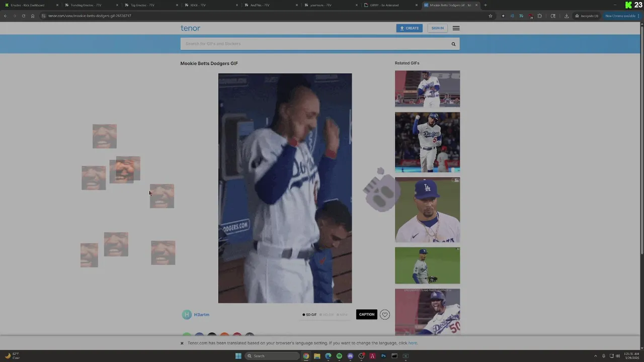This screenshot has width=644, height=362.
Task: Click the Windows taskbar Search box
Action: pyautogui.click(x=272, y=356)
